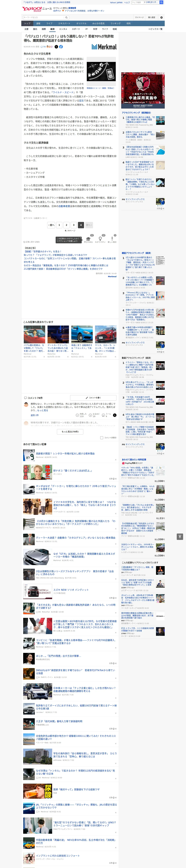
Task: Open 返信 2件 replies
Action: [x=34, y=415]
